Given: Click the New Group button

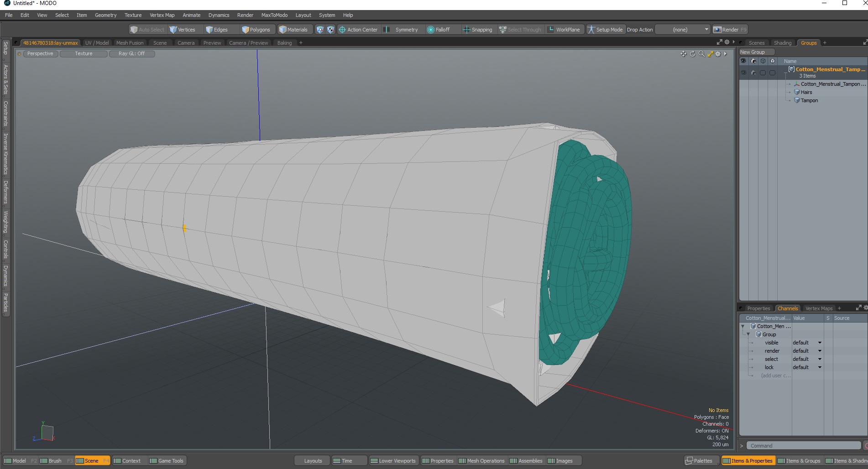Looking at the screenshot, I should 757,52.
